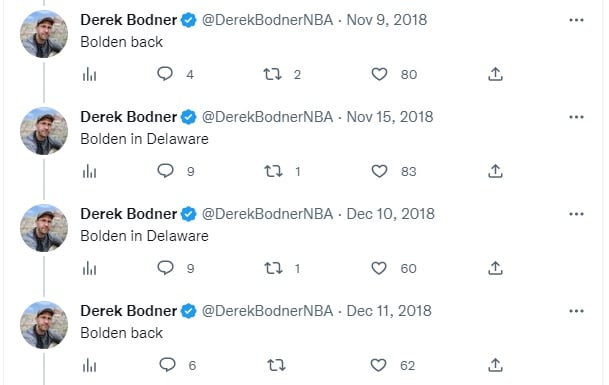This screenshot has height=385, width=609.
Task: Click Derek Bodner name on Dec 11 tweet
Action: click(129, 311)
